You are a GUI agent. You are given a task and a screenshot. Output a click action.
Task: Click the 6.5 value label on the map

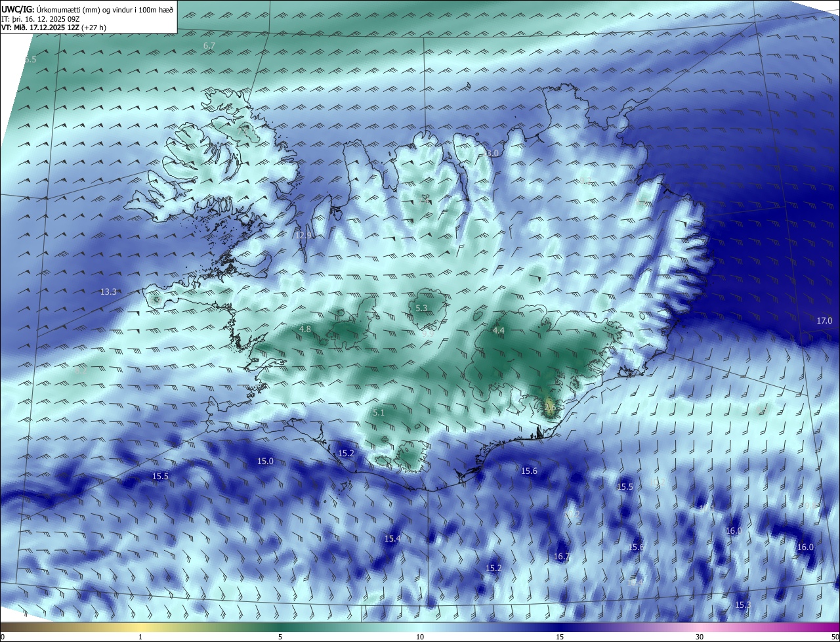click(x=30, y=59)
